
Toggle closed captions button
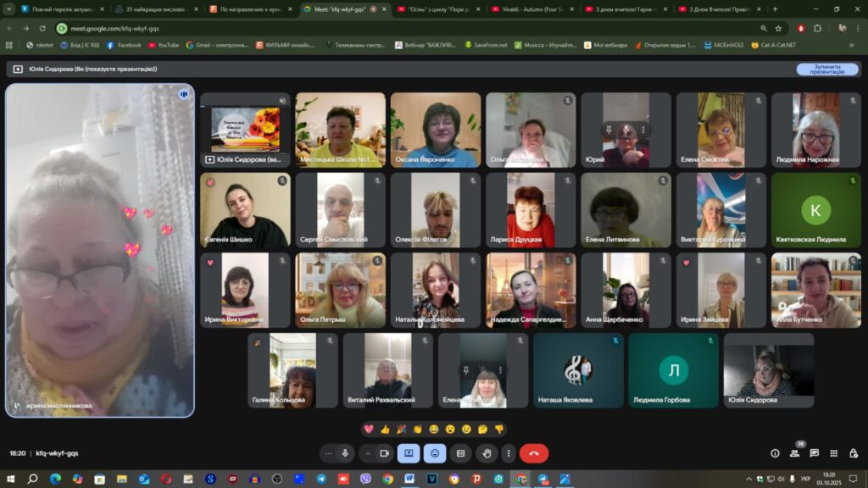click(x=460, y=453)
